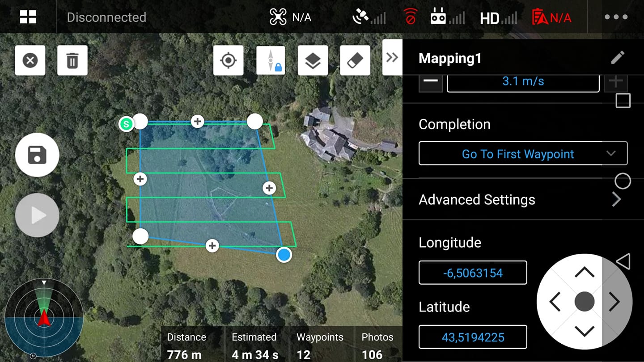Collapse the settings panel with the double arrow

pos(392,58)
